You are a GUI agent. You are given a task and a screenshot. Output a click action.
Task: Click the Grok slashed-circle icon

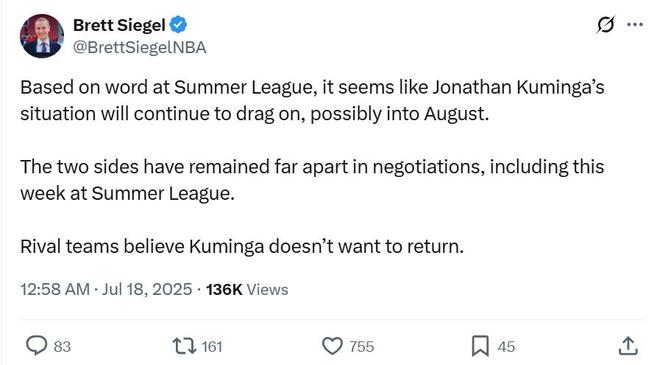(606, 24)
